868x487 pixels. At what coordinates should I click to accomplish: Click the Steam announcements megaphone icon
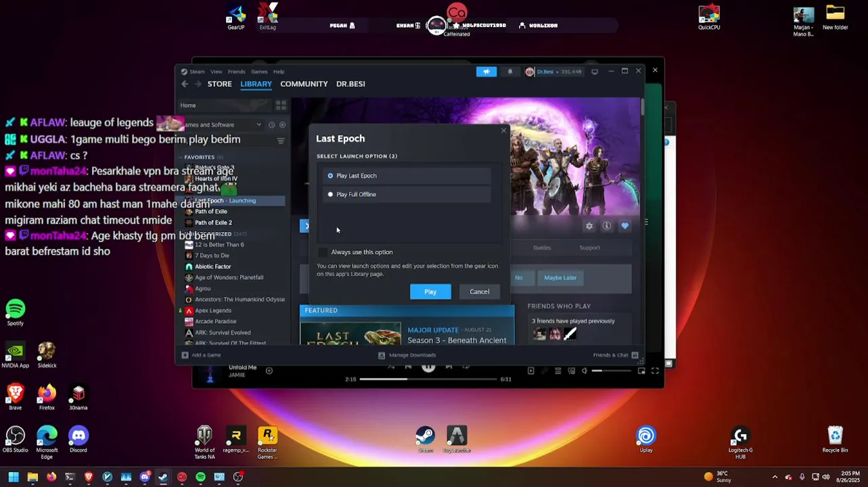tap(486, 72)
